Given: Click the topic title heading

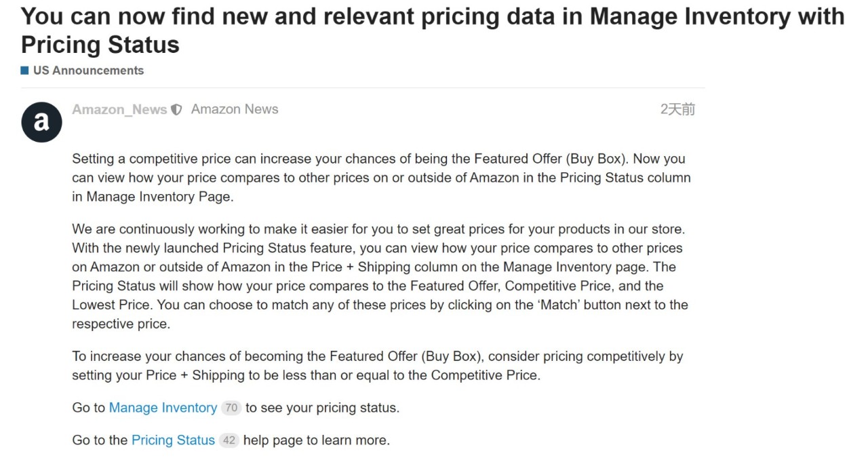Looking at the screenshot, I should [433, 31].
